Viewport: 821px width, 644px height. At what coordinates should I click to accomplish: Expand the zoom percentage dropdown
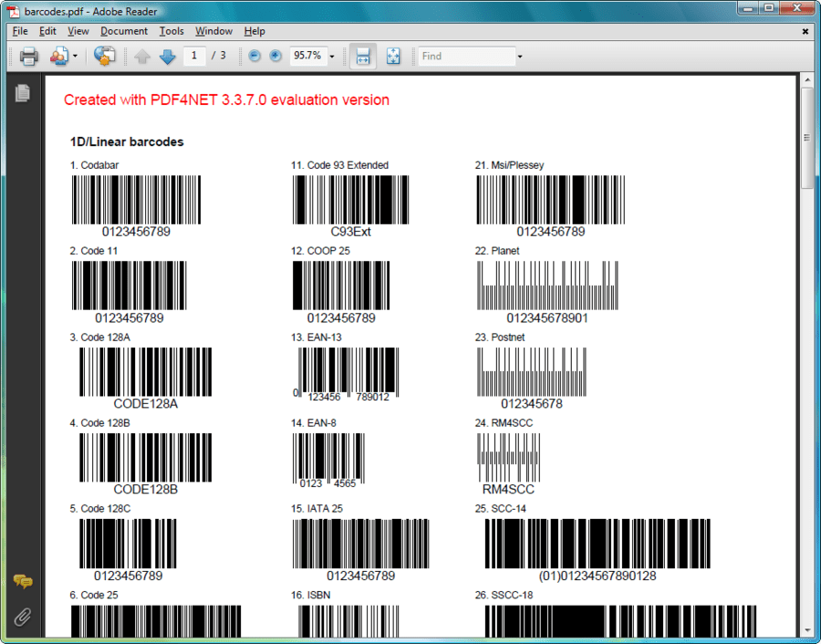coord(332,57)
